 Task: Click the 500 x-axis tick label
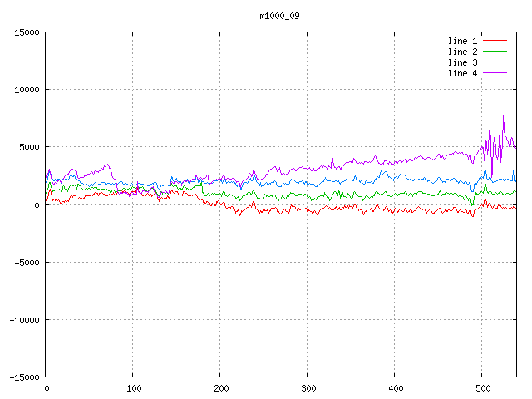[x=482, y=388]
